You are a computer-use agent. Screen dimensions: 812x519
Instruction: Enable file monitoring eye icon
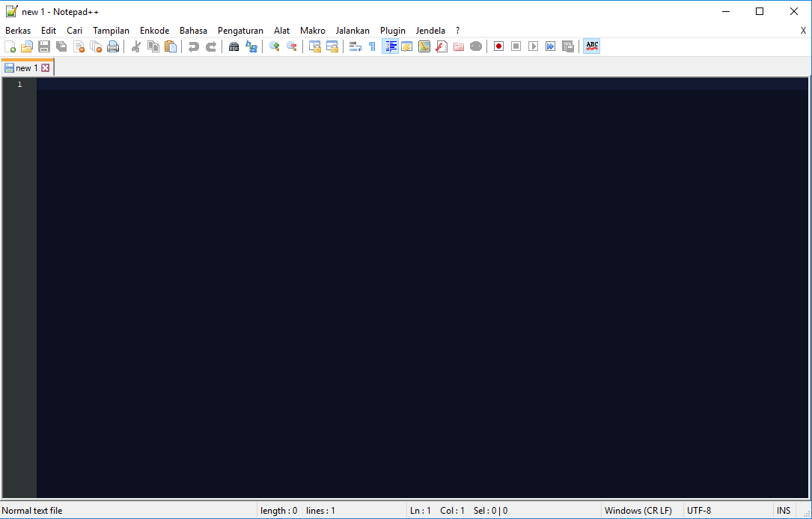click(476, 46)
